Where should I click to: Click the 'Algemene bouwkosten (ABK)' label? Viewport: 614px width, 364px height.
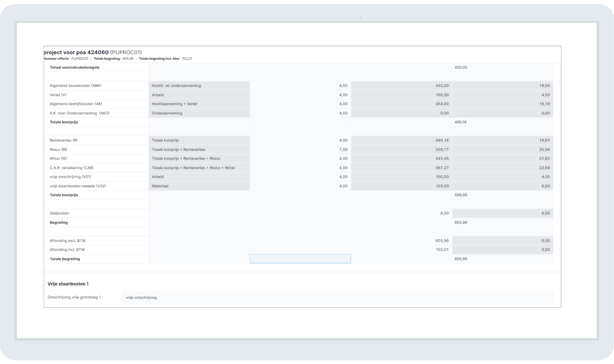pyautogui.click(x=75, y=86)
